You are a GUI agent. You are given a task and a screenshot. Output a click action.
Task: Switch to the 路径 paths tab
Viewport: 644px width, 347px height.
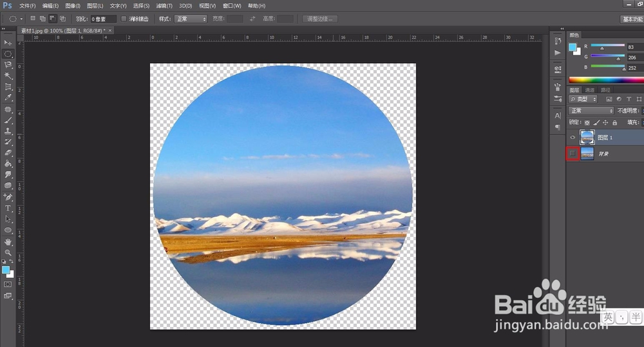pyautogui.click(x=605, y=90)
